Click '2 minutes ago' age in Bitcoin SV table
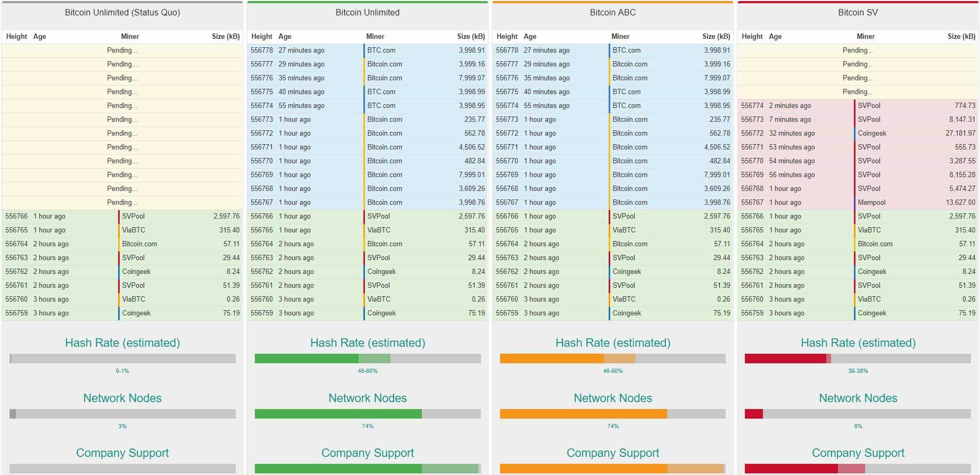This screenshot has width=980, height=475. (790, 105)
